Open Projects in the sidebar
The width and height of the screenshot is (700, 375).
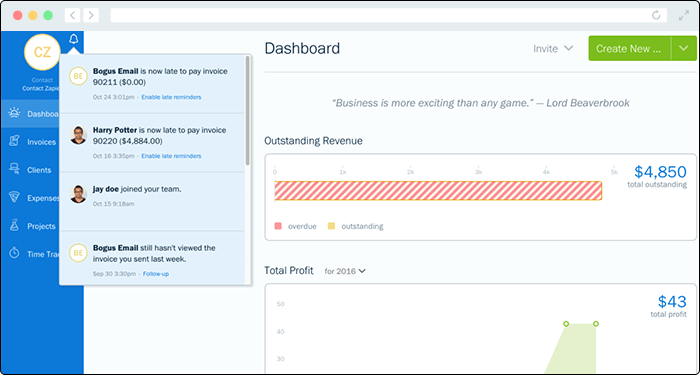(x=42, y=226)
